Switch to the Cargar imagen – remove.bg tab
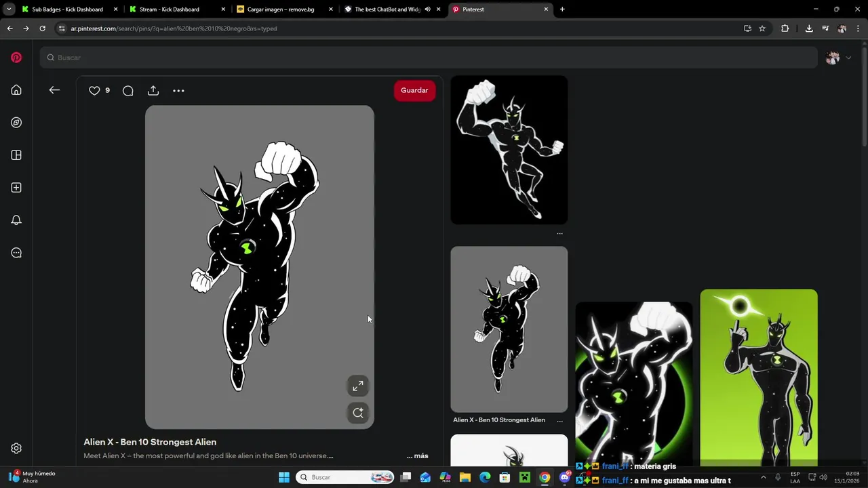 (x=285, y=9)
